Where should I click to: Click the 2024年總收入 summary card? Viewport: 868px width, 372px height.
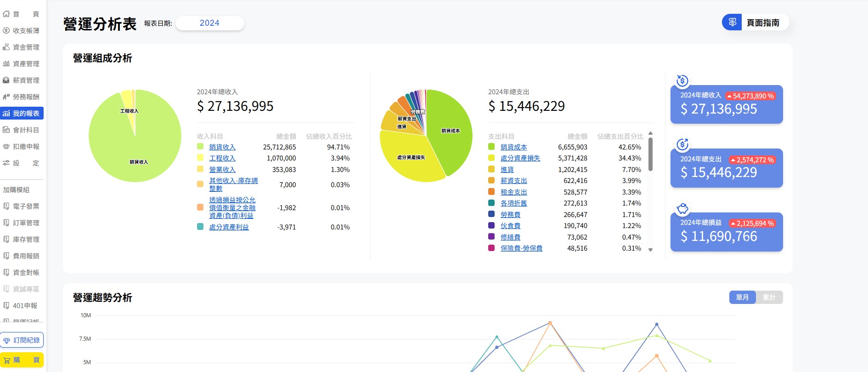point(727,104)
